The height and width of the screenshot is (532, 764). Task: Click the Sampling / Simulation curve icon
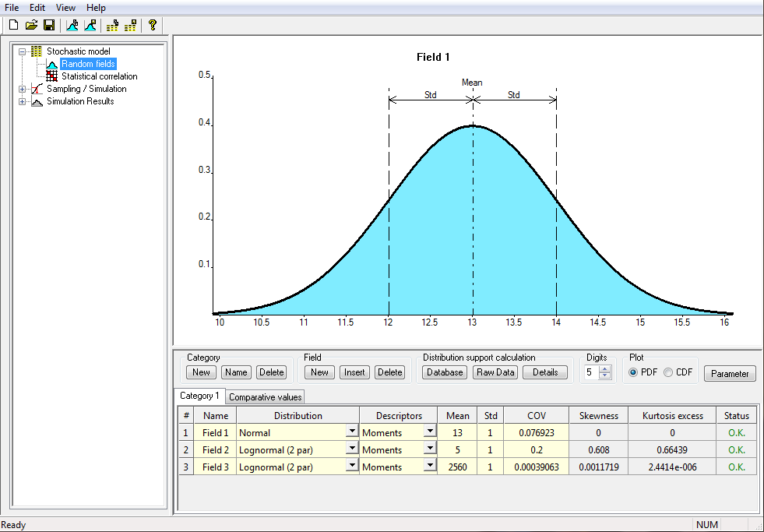37,89
